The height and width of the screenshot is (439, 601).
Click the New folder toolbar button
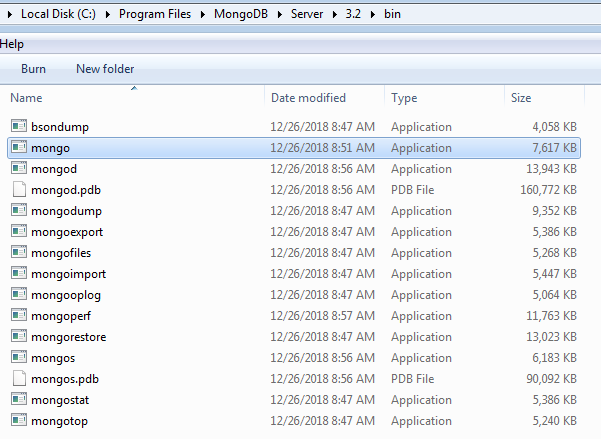tap(105, 69)
